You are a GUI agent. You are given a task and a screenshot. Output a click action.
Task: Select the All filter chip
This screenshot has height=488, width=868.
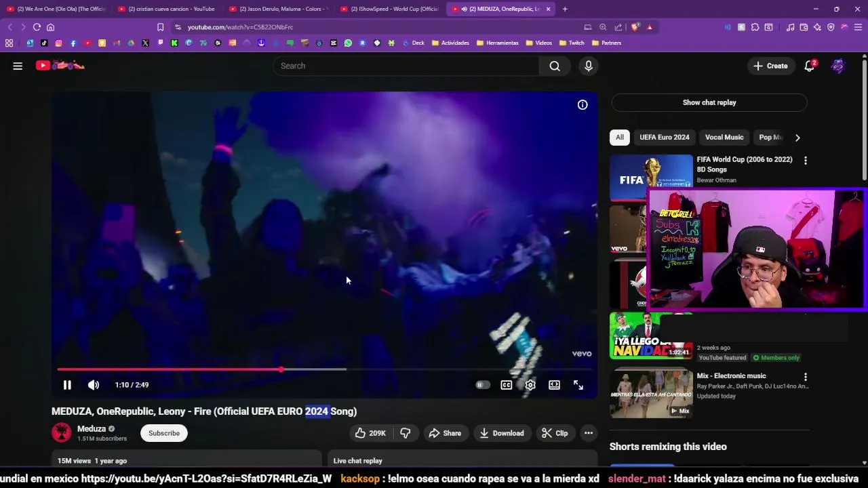pyautogui.click(x=620, y=137)
